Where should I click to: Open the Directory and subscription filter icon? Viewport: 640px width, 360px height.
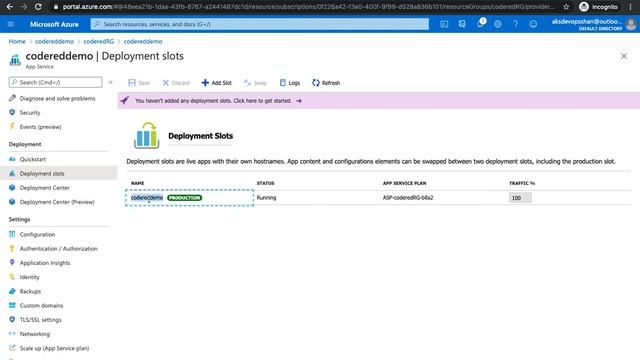click(462, 24)
